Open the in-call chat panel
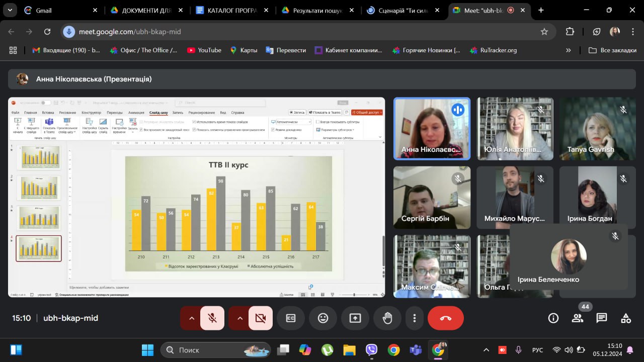The width and height of the screenshot is (644, 362). click(x=602, y=318)
